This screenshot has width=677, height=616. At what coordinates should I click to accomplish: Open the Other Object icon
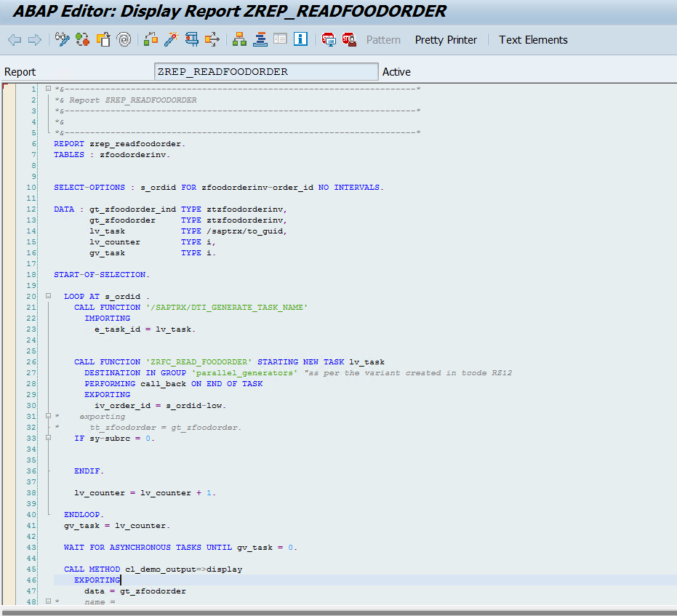coord(103,40)
